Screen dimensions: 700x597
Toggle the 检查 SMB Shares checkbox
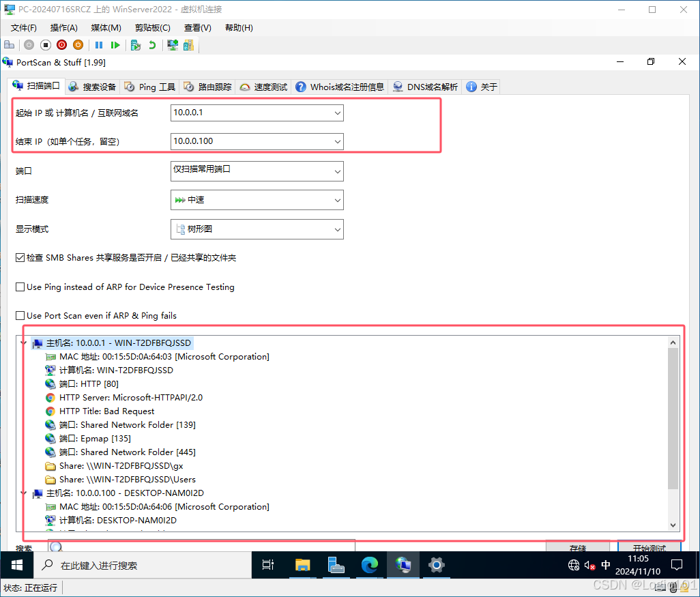point(20,258)
